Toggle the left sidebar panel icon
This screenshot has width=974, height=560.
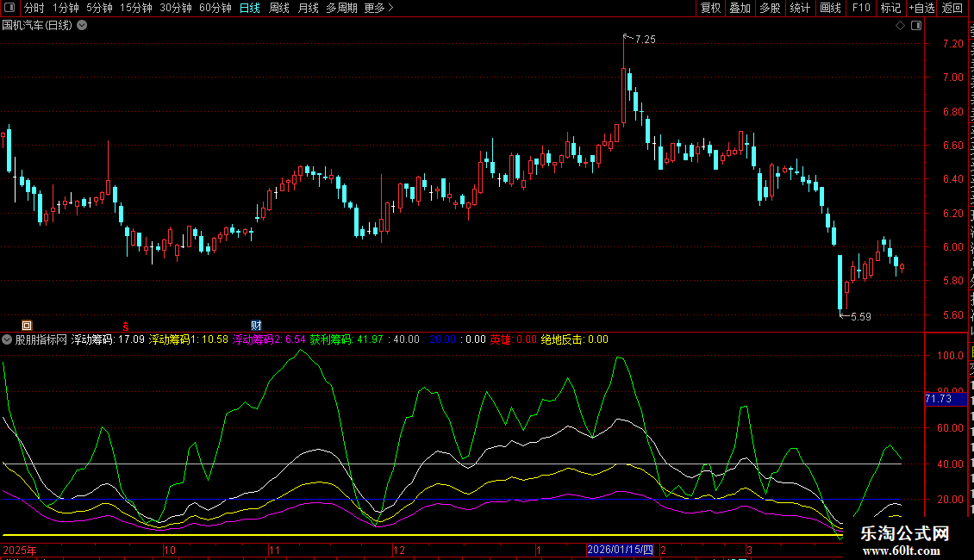pos(9,8)
